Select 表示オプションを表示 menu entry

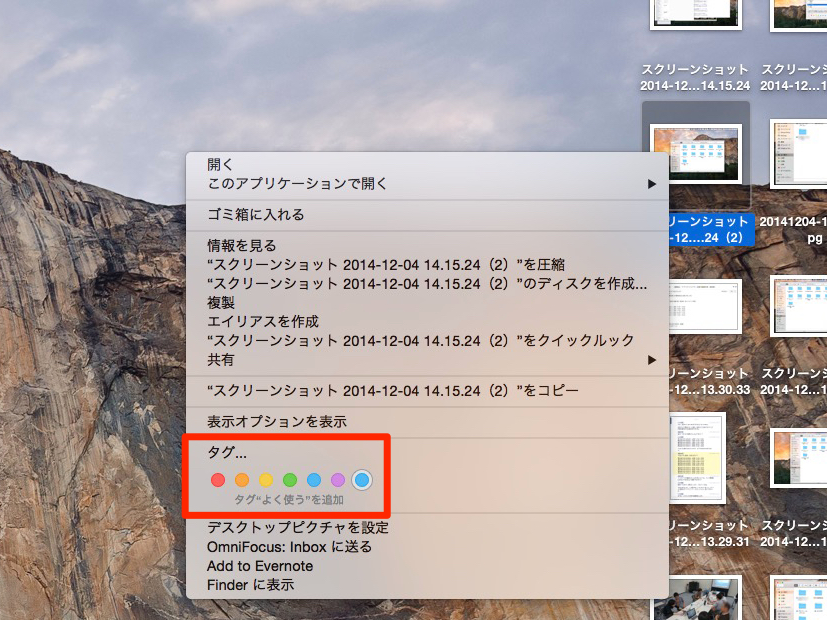[x=427, y=422]
